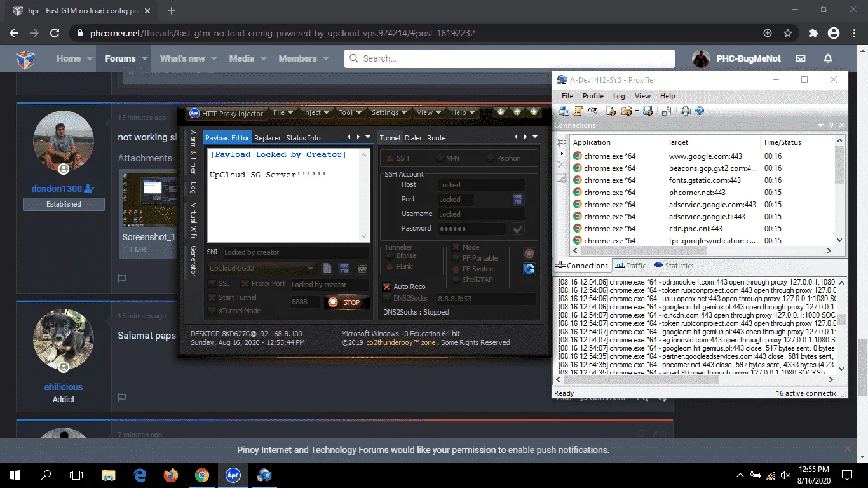Select the SSH radio option

tap(388, 158)
